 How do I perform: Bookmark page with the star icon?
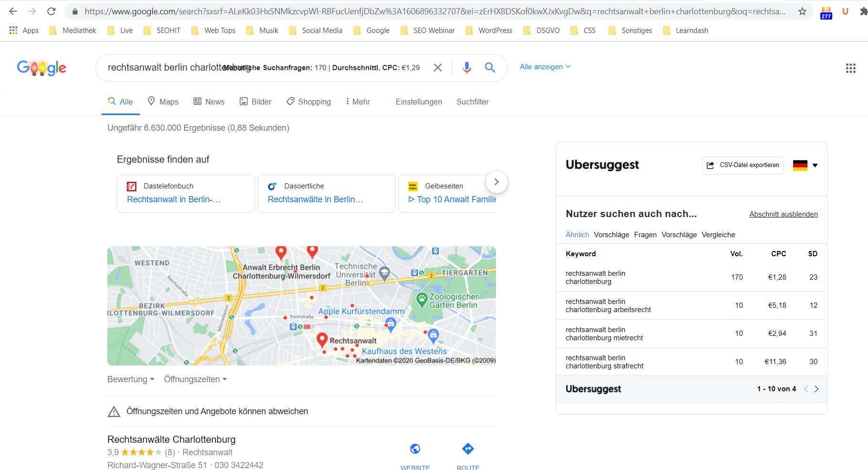[802, 11]
